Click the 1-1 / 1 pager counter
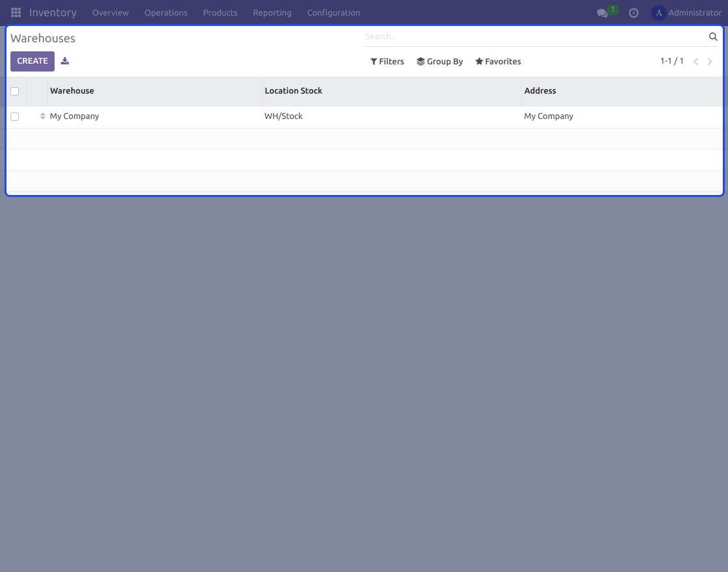The image size is (728, 572). (672, 61)
